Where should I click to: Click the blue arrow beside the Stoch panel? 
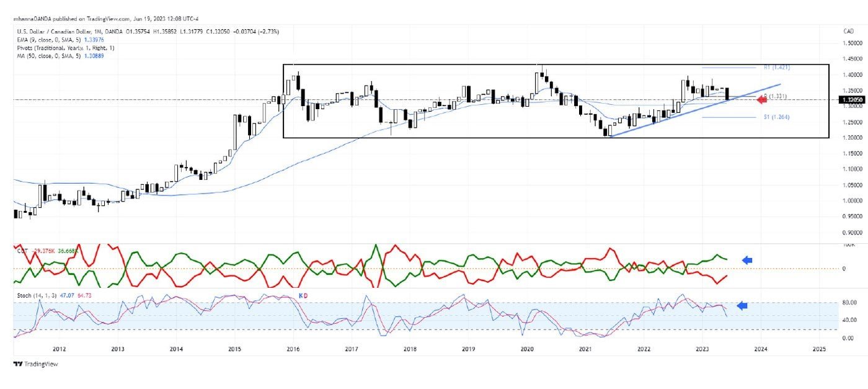(x=742, y=305)
